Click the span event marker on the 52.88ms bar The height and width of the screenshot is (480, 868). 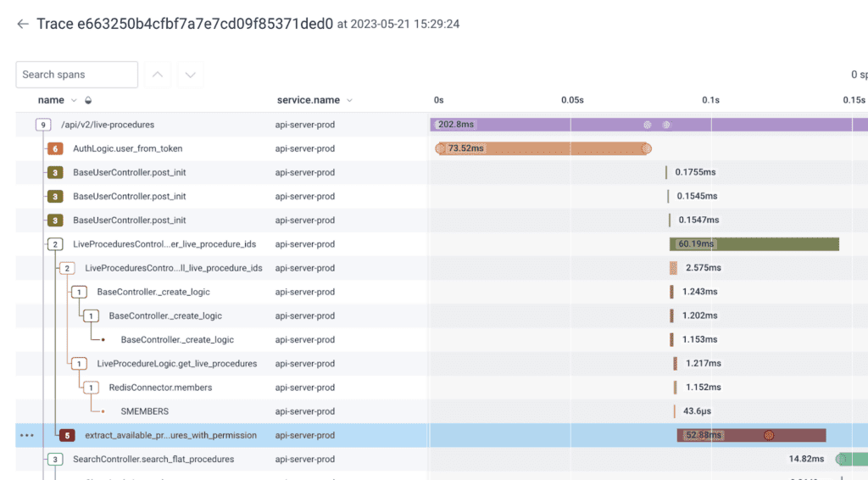[x=769, y=435]
